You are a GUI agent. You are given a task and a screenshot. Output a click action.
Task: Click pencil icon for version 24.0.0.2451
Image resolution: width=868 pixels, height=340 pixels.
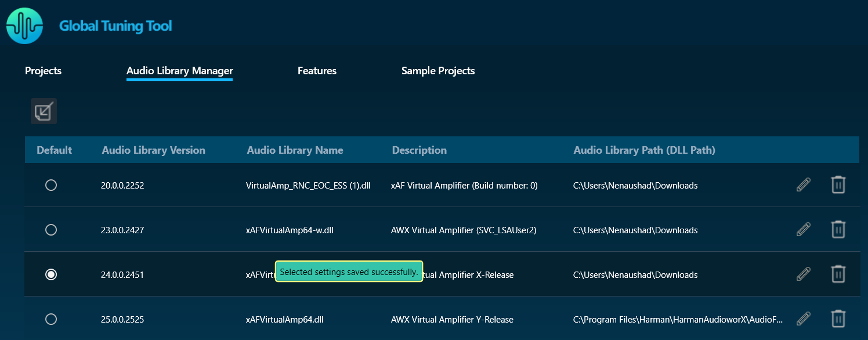pyautogui.click(x=803, y=274)
